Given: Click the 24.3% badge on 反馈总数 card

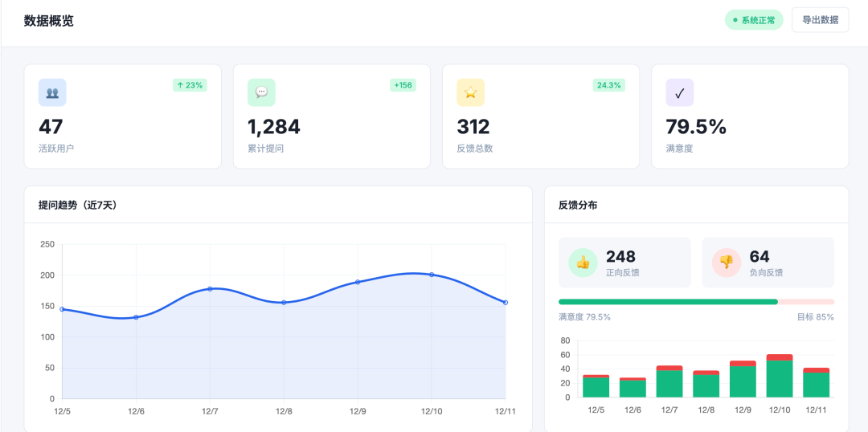Looking at the screenshot, I should [609, 85].
